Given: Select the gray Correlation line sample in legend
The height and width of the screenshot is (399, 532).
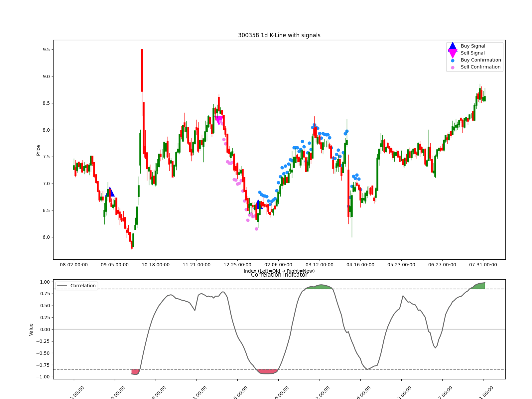Looking at the screenshot, I should click(x=62, y=286).
